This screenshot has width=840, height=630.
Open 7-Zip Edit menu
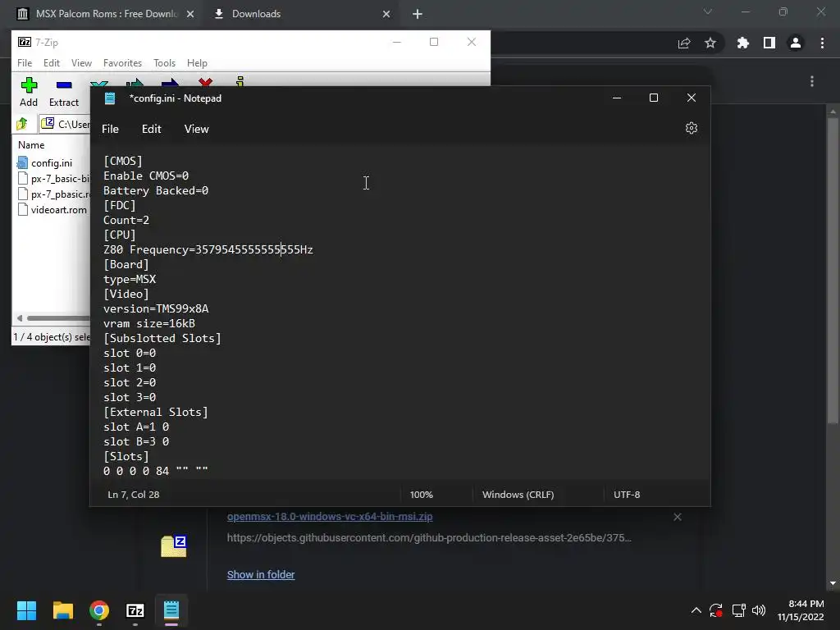(52, 63)
